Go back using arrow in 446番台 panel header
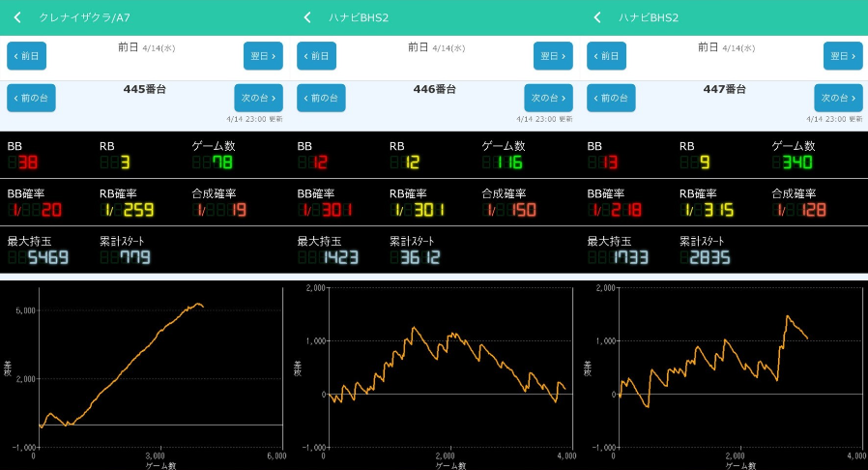The width and height of the screenshot is (868, 470). tap(307, 17)
